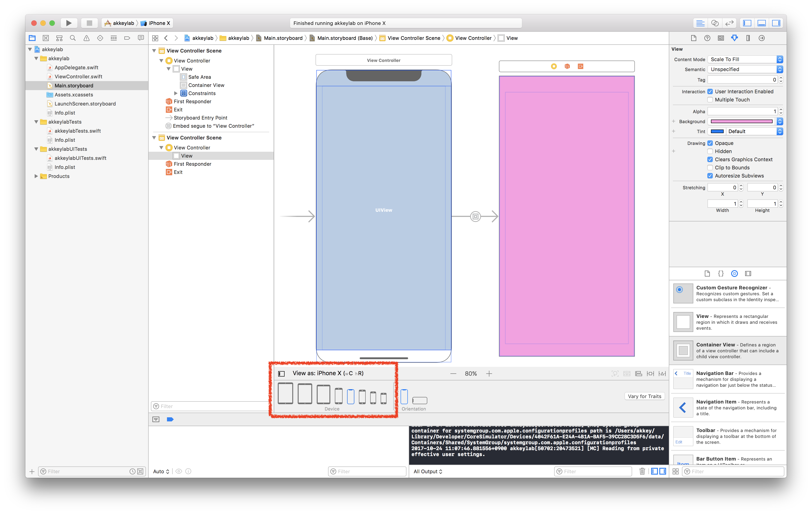Screen dimensions: 812x514
Task: Click the blue Tint color swatch
Action: [717, 132]
